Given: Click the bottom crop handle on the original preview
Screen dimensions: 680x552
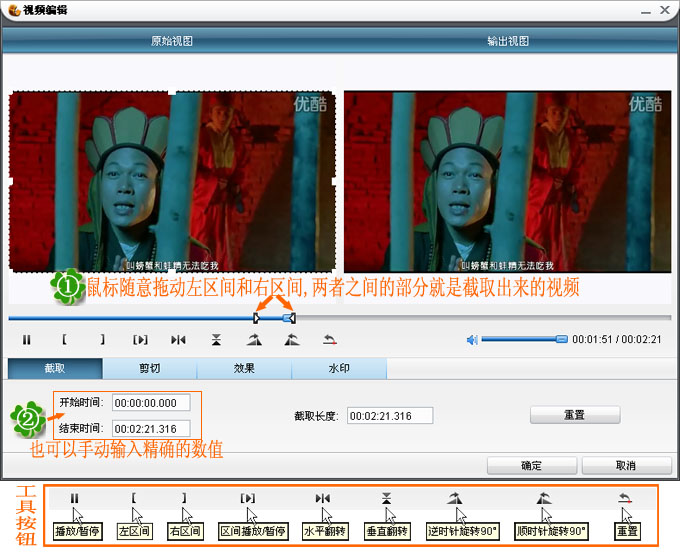Looking at the screenshot, I should [x=172, y=272].
